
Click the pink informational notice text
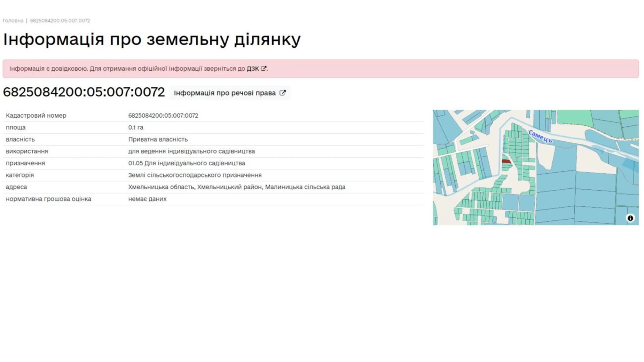[x=139, y=69]
